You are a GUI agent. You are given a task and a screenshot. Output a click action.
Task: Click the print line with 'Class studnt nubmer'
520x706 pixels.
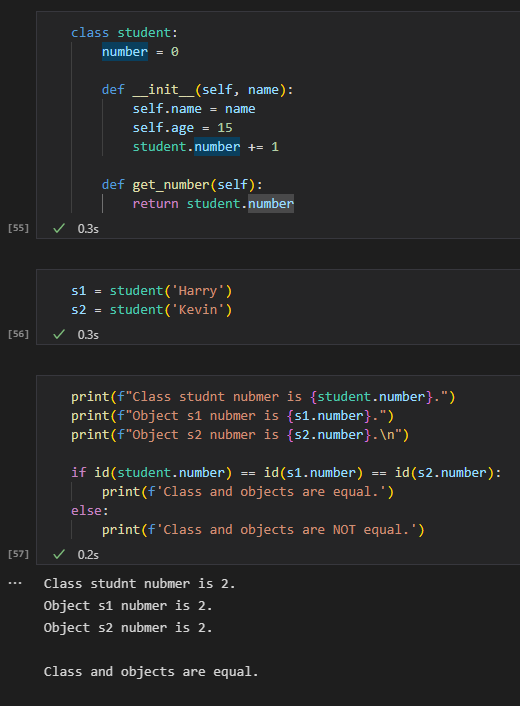[x=263, y=397]
